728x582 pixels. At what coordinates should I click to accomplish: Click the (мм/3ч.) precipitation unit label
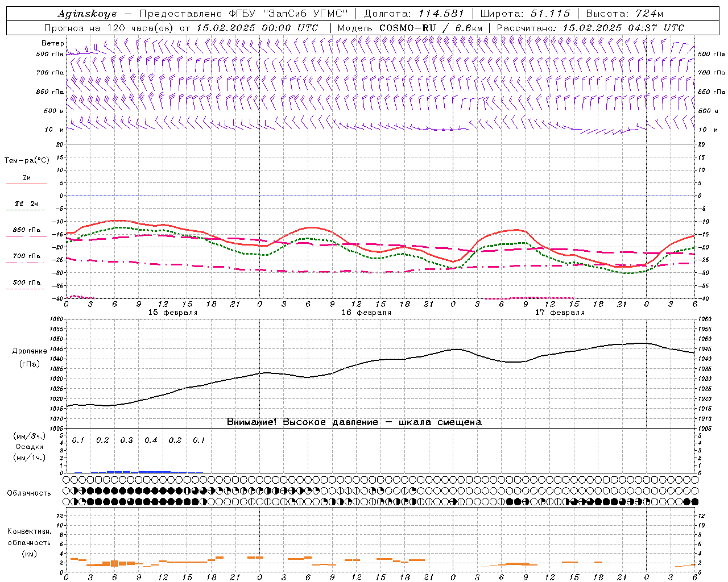tap(30, 436)
